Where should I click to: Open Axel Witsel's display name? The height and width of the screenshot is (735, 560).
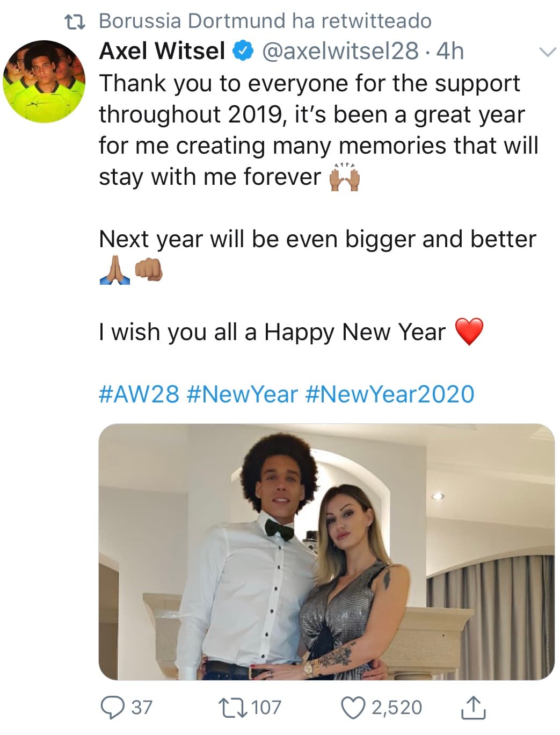162,51
